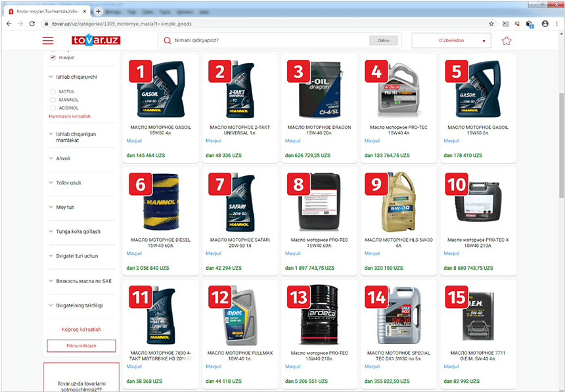Click Filtrlarni tiklash reset button
Image resolution: width=565 pixels, height=392 pixels.
[81, 345]
